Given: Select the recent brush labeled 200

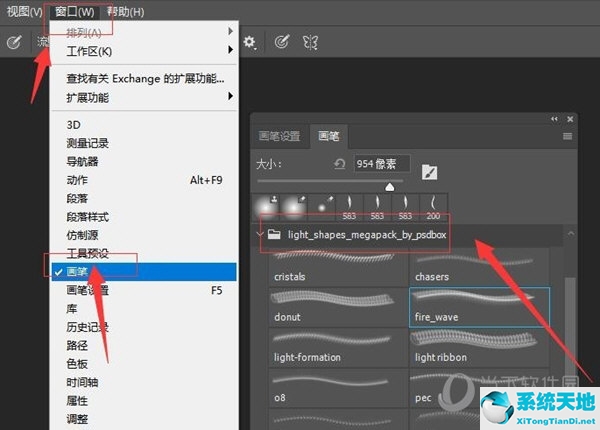Looking at the screenshot, I should tap(434, 205).
